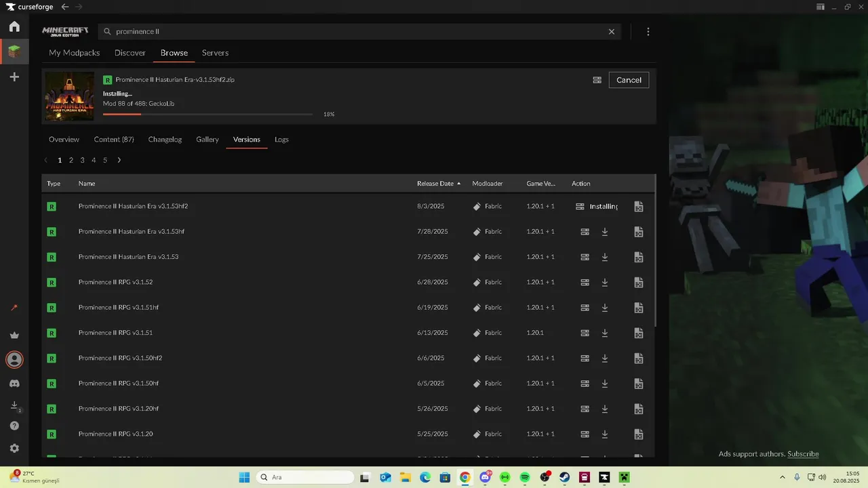Screen dimensions: 868x488
Task: Go to versions page 3
Action: [x=82, y=160]
